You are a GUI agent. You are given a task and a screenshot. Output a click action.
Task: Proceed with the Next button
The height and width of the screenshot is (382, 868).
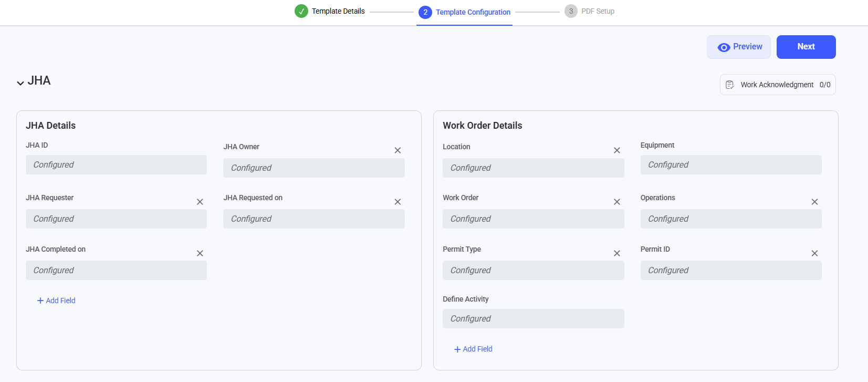pyautogui.click(x=806, y=47)
